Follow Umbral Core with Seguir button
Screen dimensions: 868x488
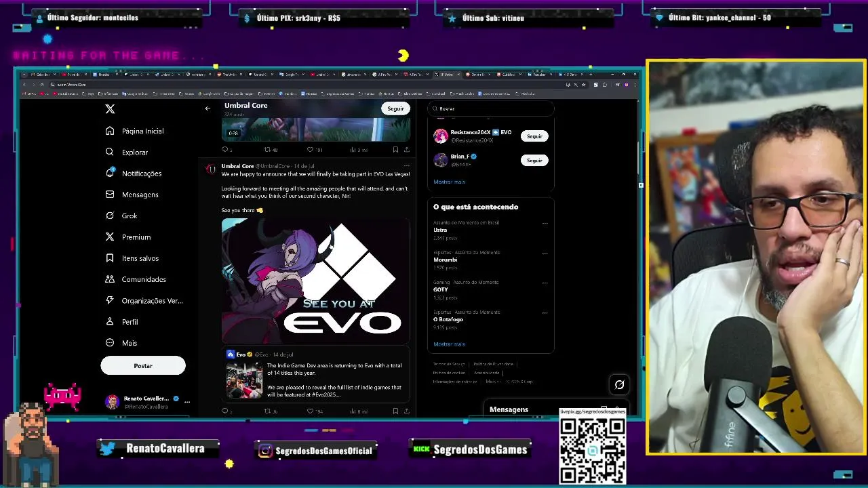[395, 108]
